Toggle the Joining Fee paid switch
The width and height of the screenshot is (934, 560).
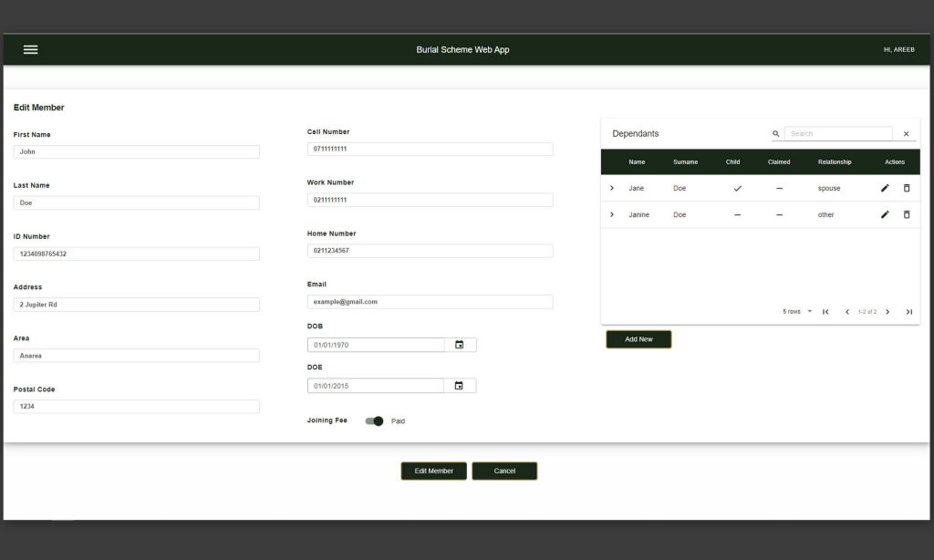click(374, 421)
